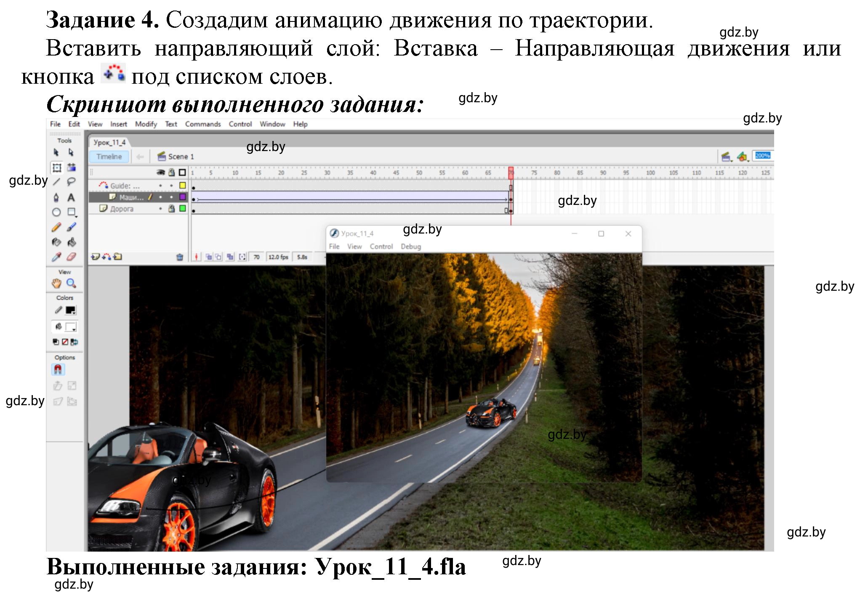This screenshot has height=600, width=868.
Task: Select the Rectangle tool
Action: point(72,212)
